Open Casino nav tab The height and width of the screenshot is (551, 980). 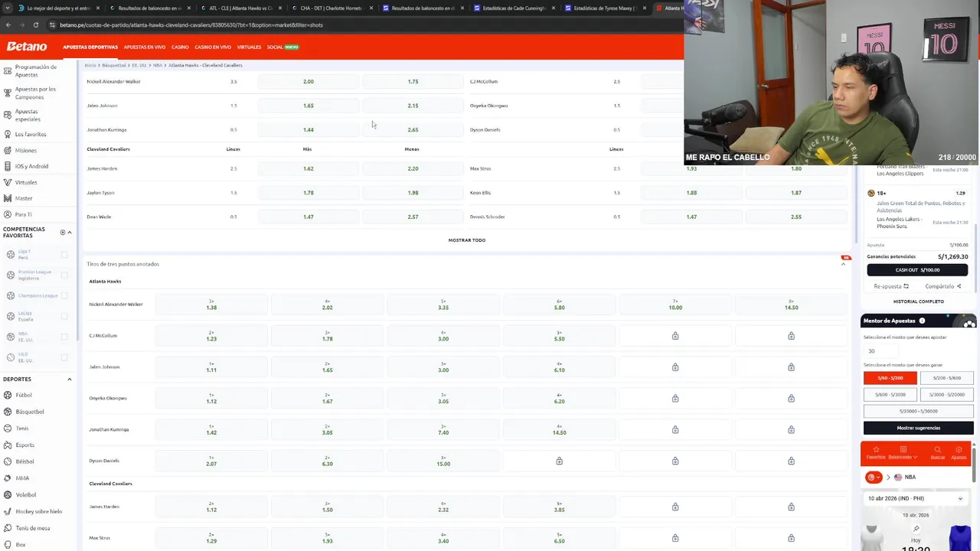[x=180, y=47]
